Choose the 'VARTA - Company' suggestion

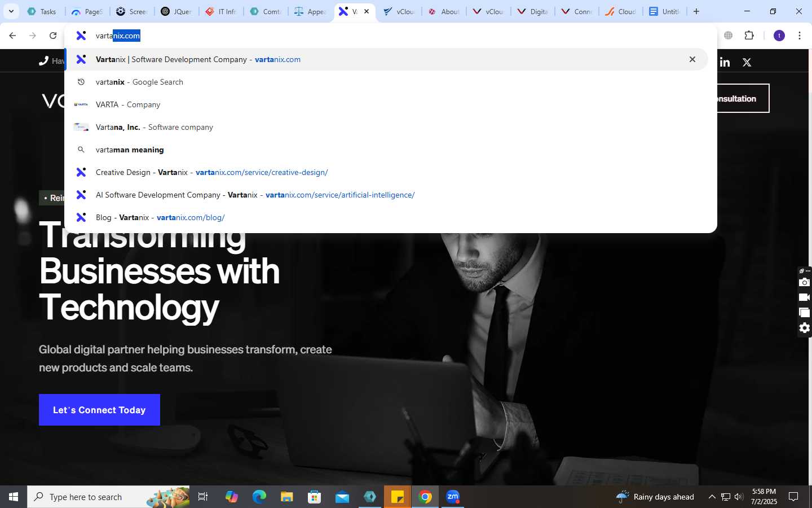pyautogui.click(x=386, y=104)
